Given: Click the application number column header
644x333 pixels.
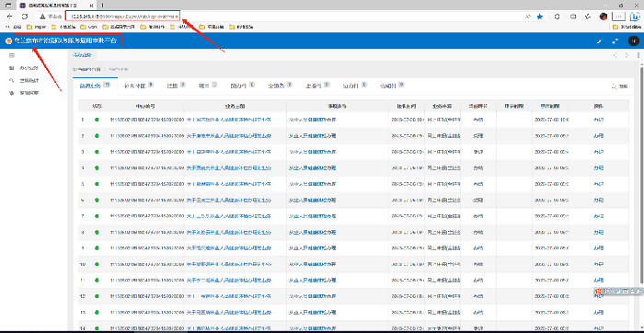Looking at the screenshot, I should pyautogui.click(x=145, y=106).
